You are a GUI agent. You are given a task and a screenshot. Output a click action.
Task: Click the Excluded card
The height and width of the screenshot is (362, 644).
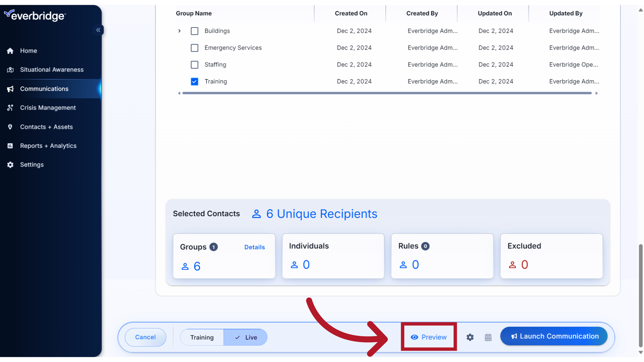[551, 256]
